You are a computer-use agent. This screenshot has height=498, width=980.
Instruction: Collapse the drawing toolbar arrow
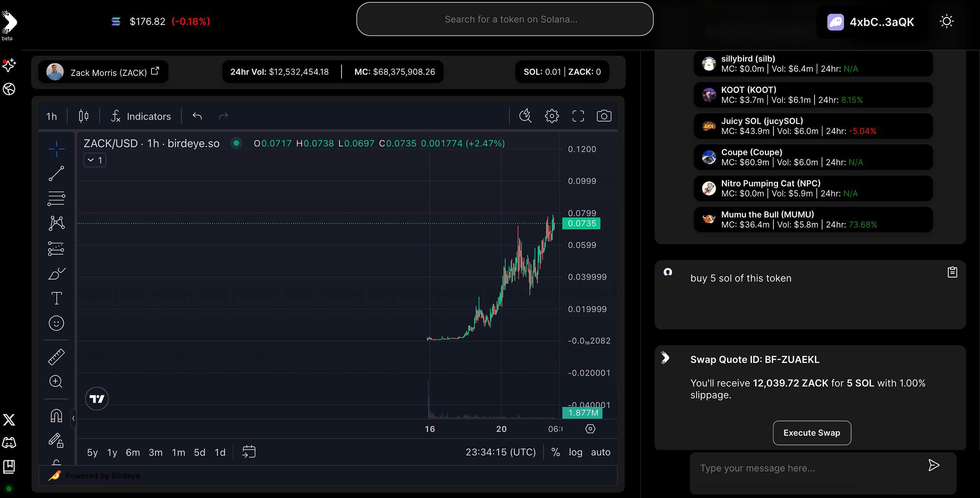73,418
